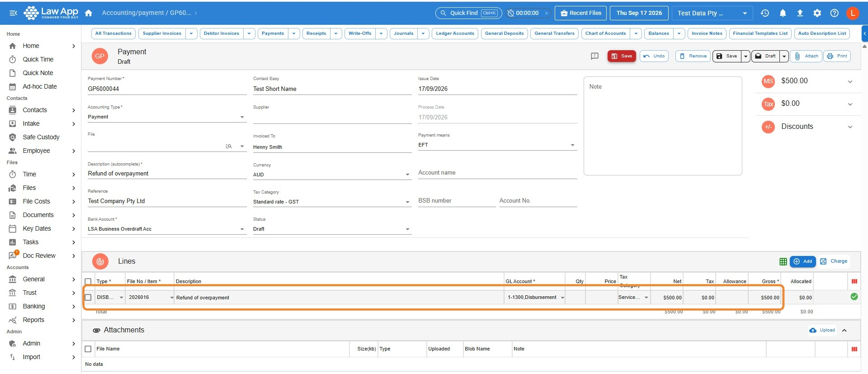Open the All Transactions tab

[113, 33]
